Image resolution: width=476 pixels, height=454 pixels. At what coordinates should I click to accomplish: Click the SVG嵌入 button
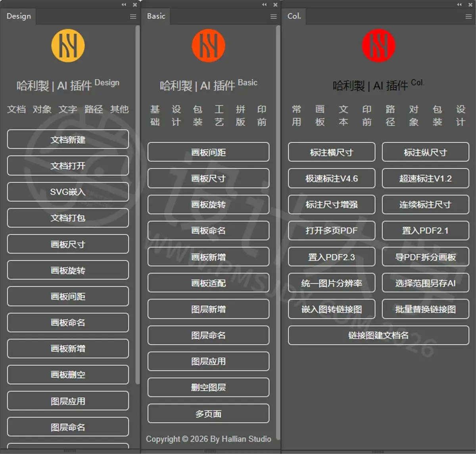(x=68, y=192)
